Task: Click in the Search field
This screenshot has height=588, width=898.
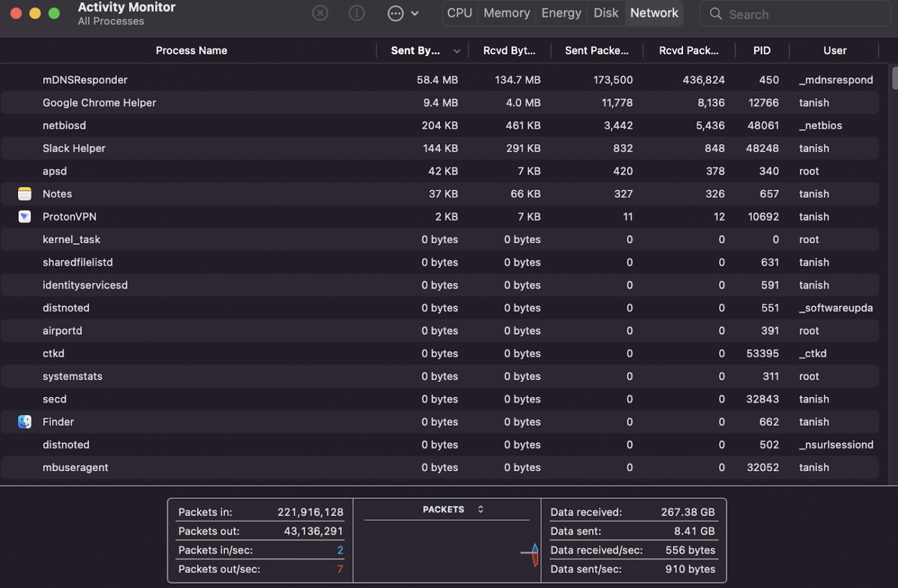Action: [802, 14]
